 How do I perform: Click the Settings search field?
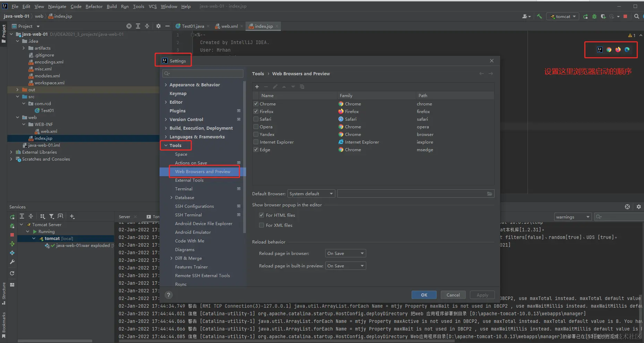click(x=203, y=74)
